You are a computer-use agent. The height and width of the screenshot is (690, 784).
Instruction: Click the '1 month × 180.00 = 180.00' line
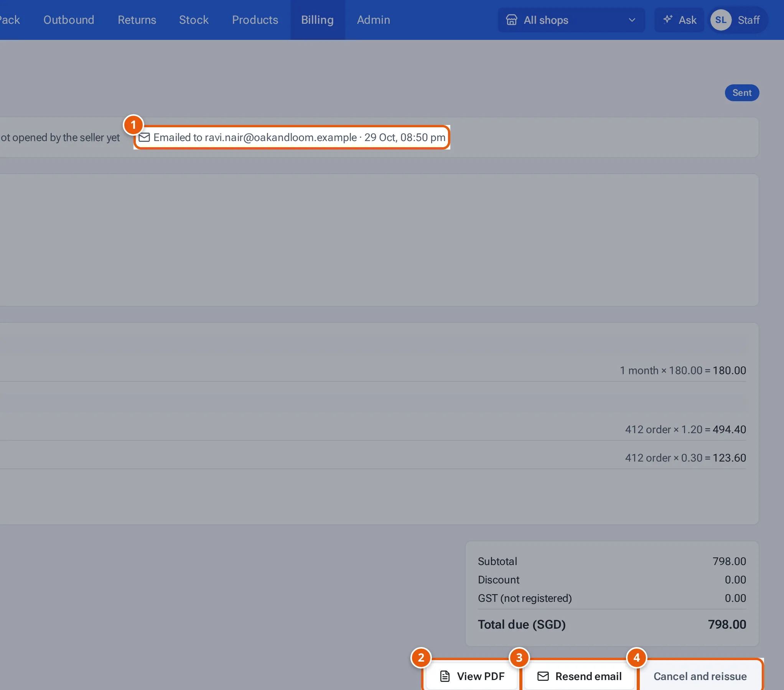pyautogui.click(x=683, y=370)
